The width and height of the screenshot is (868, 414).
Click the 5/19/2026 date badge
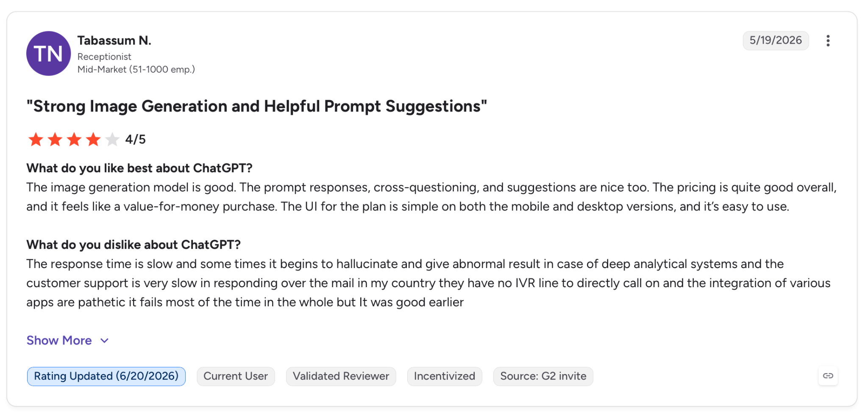pos(776,40)
